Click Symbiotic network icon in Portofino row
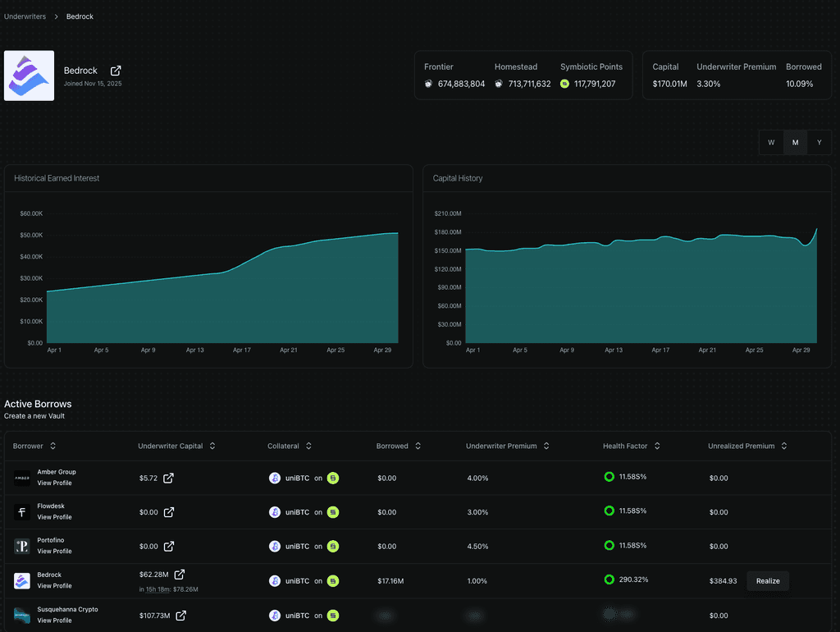 [x=333, y=547]
